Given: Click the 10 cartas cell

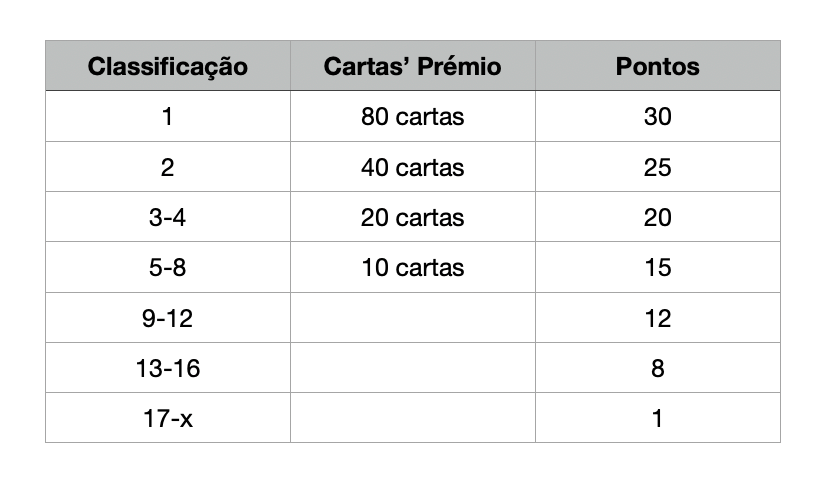Looking at the screenshot, I should 412,267.
